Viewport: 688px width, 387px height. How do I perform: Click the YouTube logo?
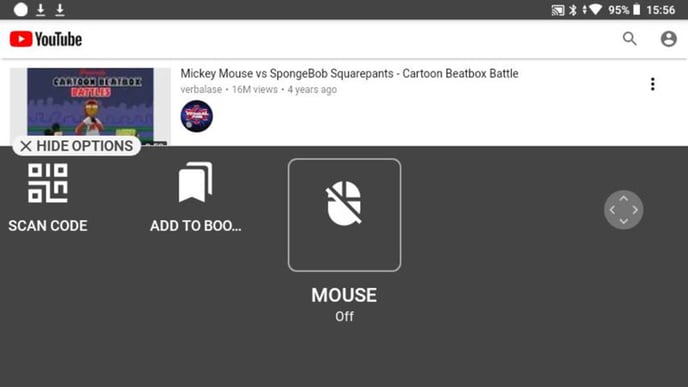pyautogui.click(x=46, y=39)
